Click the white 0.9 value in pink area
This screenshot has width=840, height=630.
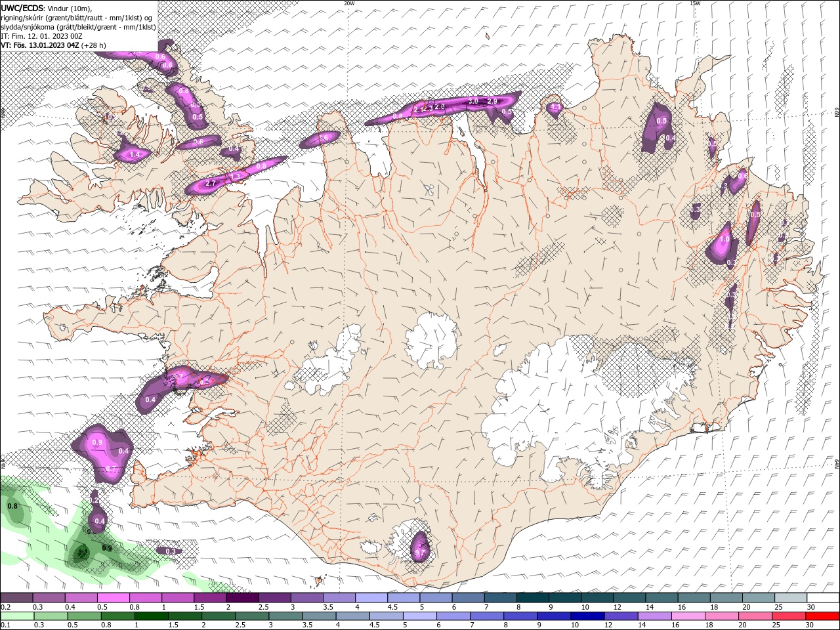coord(98,443)
